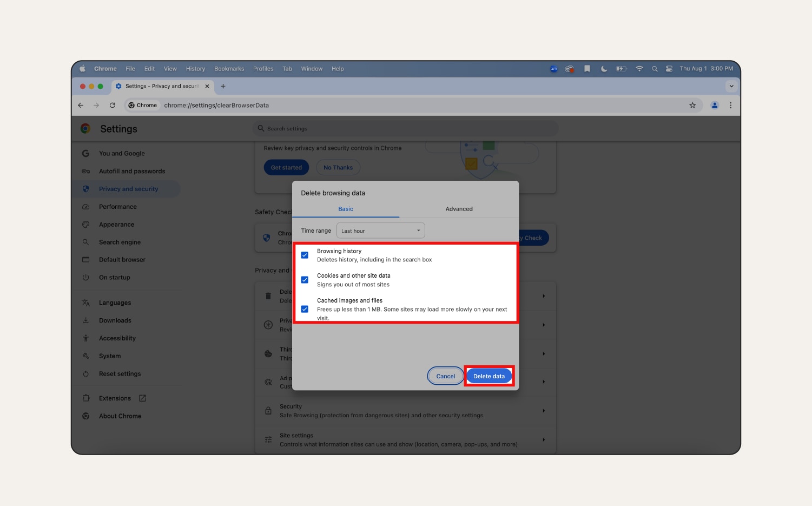
Task: Open Search engine settings
Action: click(120, 242)
